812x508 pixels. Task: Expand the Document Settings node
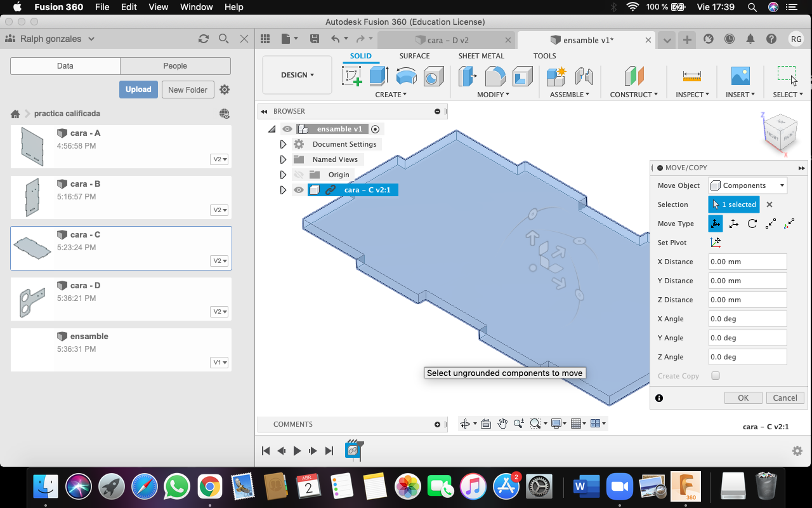point(283,144)
